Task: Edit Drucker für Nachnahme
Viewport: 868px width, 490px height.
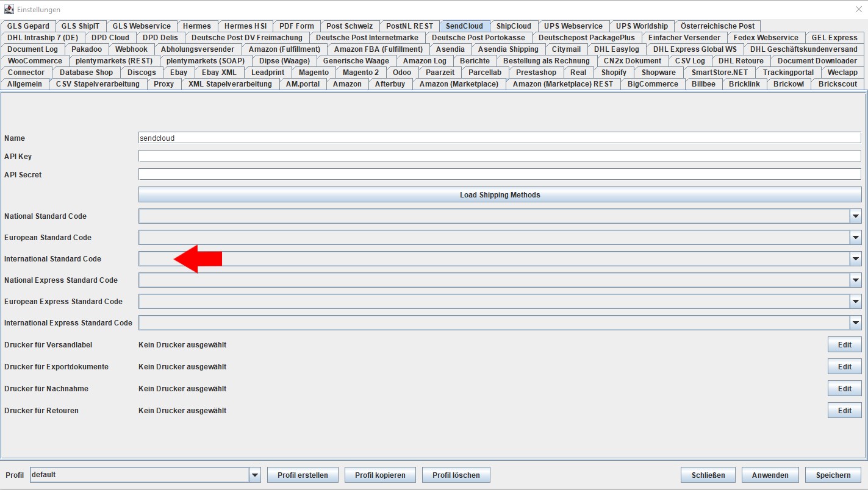Action: pyautogui.click(x=844, y=389)
